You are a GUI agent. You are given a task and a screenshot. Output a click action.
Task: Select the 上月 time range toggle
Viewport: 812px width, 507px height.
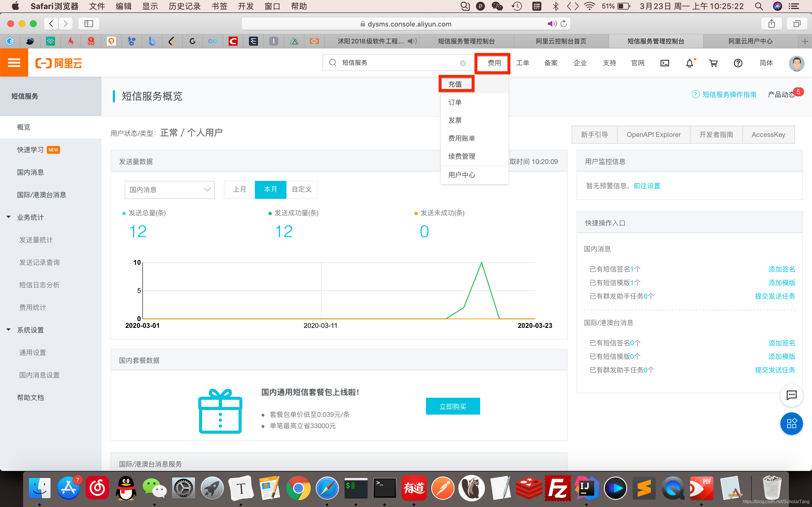[240, 190]
